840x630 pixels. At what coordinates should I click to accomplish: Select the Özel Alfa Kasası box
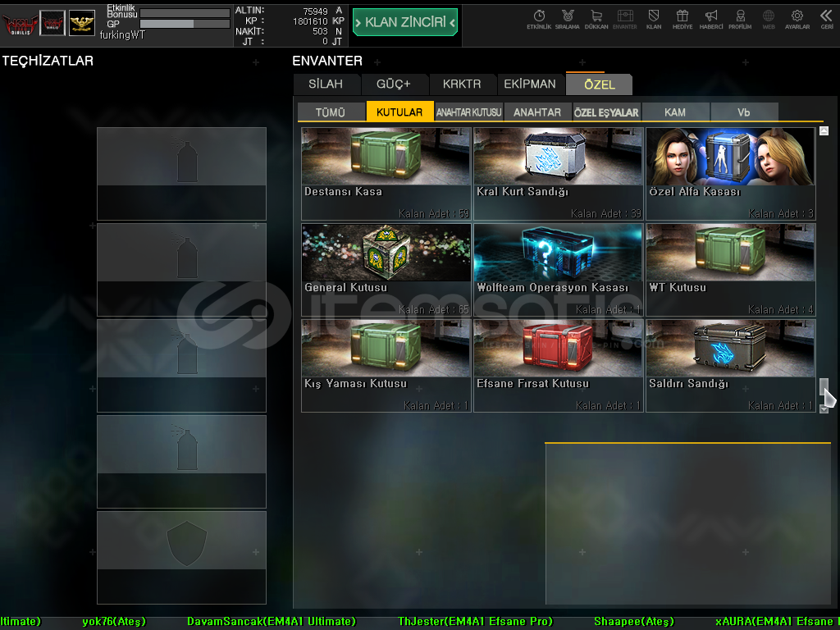(x=731, y=174)
